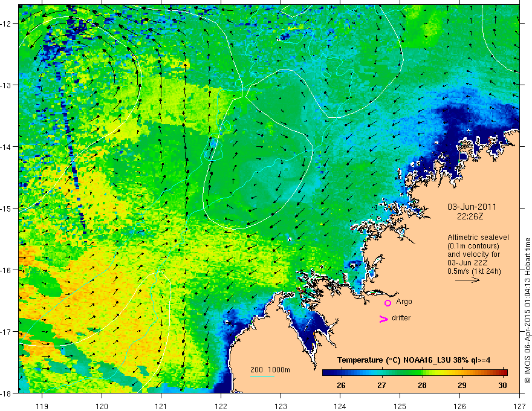Click the Argo legend label
Screen dimensions: 532x411
pyautogui.click(x=404, y=302)
